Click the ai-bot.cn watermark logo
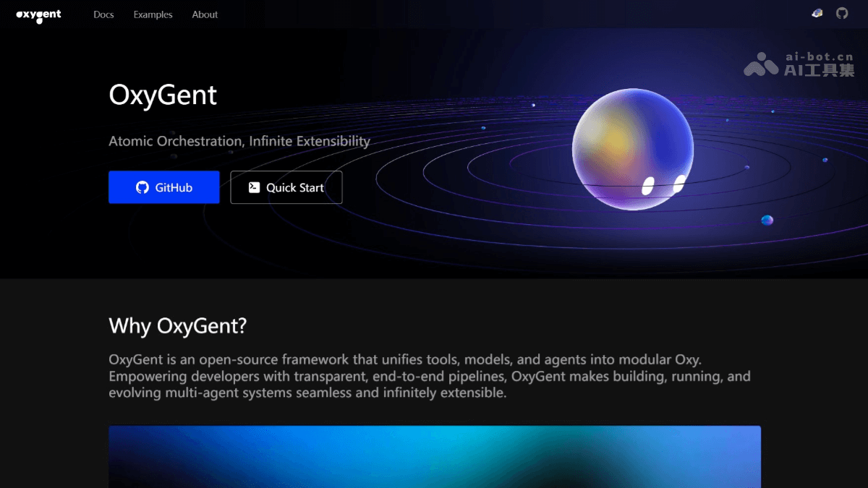The height and width of the screenshot is (488, 868). 759,64
